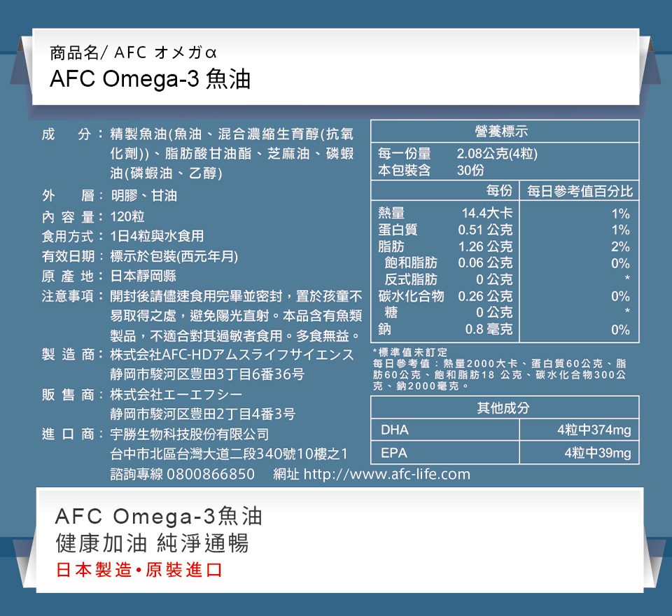Click the '其他成分' table header
672x616 pixels.
(505, 407)
